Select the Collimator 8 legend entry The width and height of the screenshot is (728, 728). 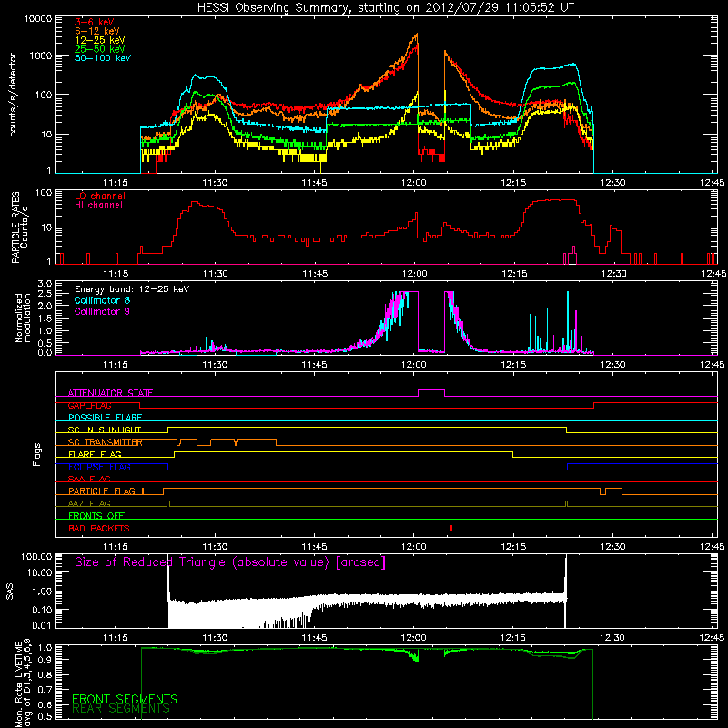point(102,300)
